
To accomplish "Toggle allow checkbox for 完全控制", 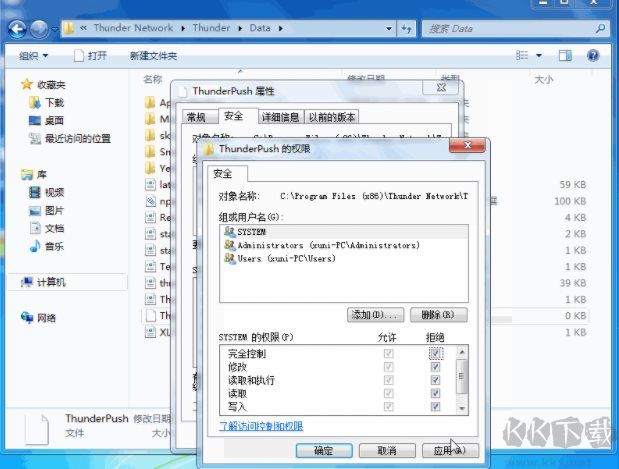I will pyautogui.click(x=388, y=353).
